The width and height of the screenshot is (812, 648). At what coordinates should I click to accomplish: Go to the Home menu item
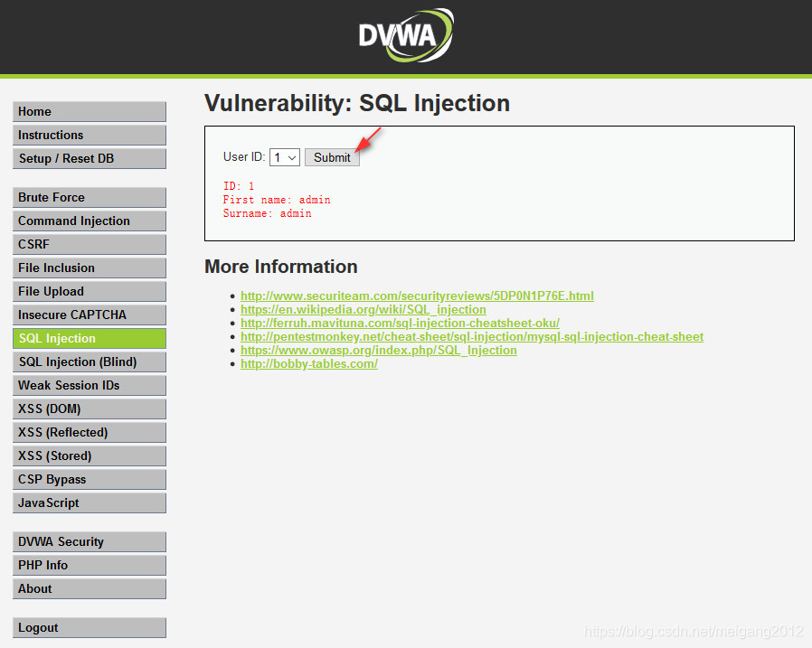(90, 112)
